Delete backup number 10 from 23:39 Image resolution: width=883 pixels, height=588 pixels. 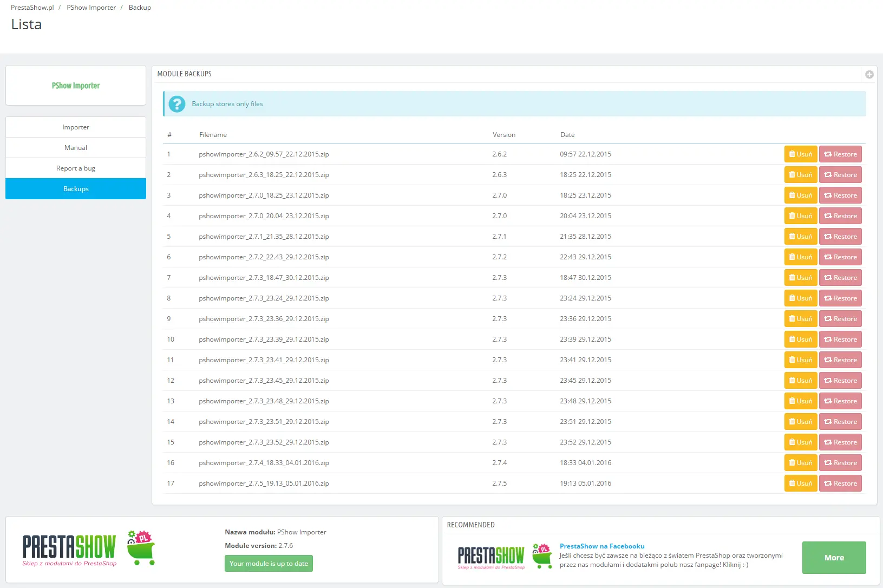coord(800,339)
